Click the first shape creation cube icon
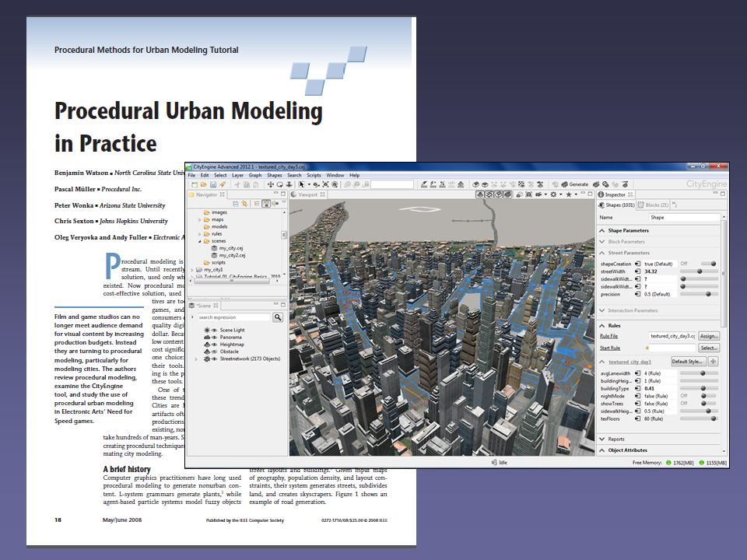747x560 pixels. pos(475,185)
